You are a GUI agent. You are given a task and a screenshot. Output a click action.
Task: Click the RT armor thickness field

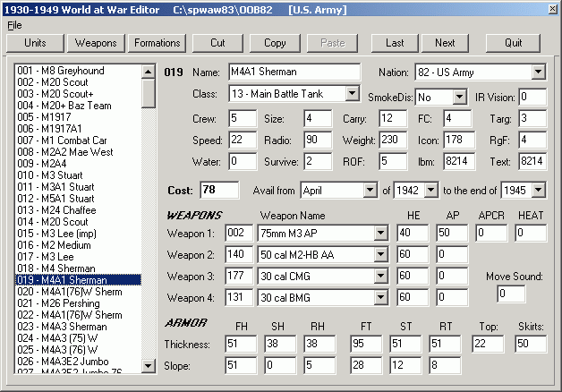click(445, 344)
